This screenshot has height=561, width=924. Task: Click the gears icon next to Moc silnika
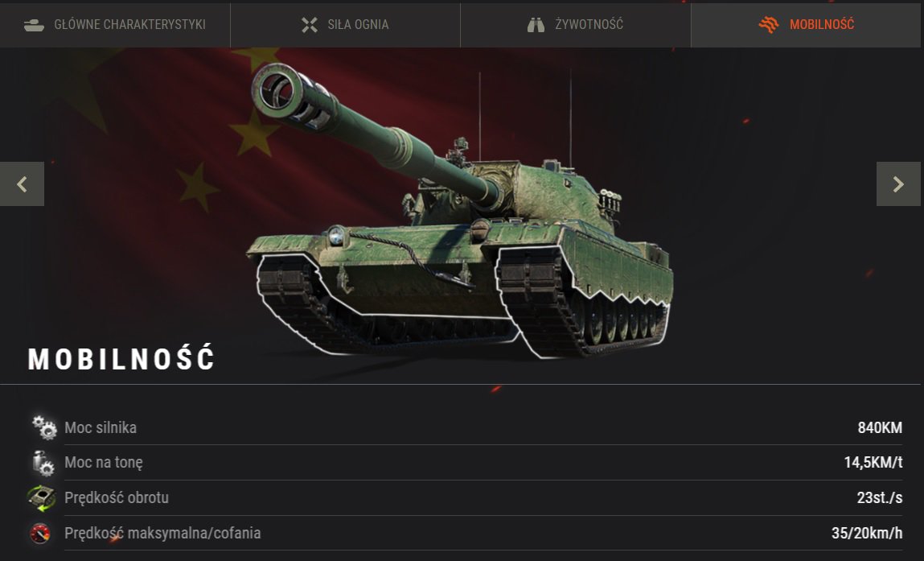coord(44,427)
